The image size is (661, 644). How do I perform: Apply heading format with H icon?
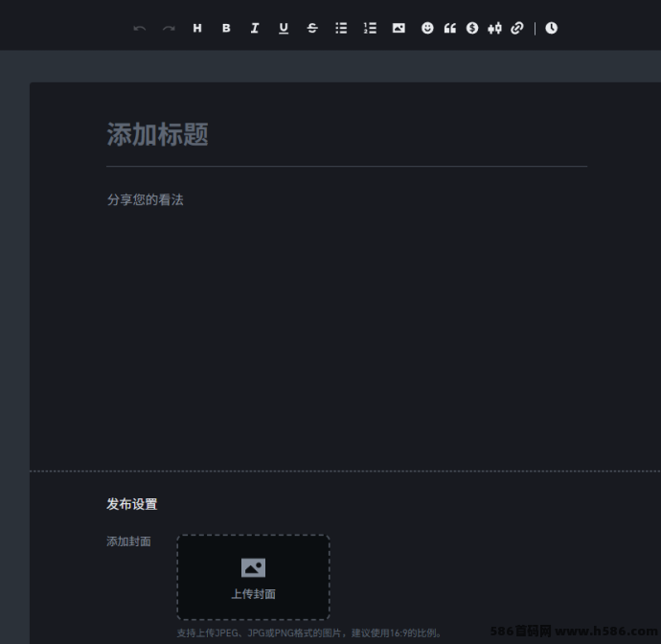click(197, 28)
